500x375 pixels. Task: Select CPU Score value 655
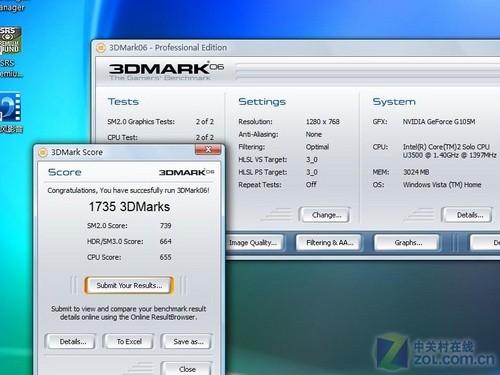165,257
